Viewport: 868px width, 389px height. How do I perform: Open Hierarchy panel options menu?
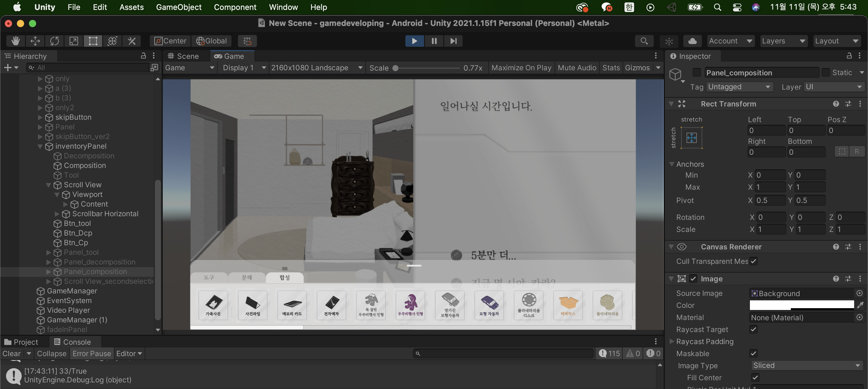coord(154,55)
